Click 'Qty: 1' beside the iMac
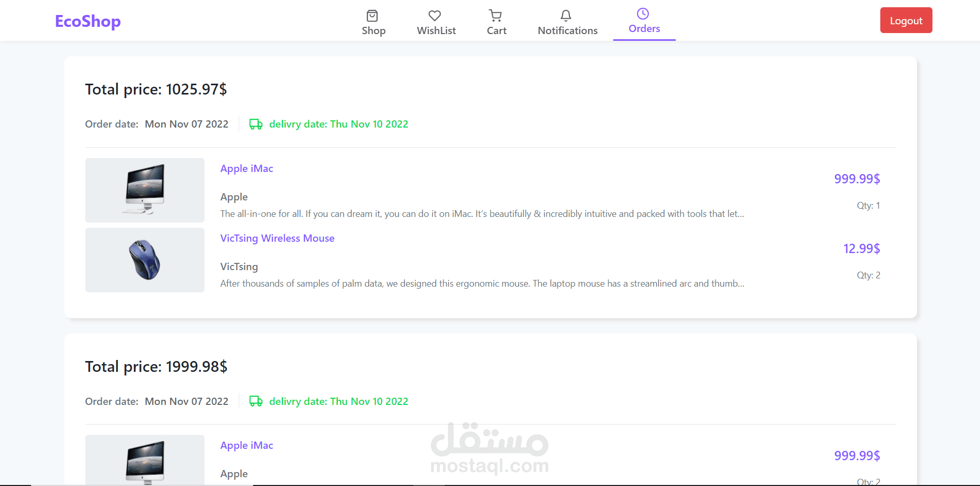Screen dimensions: 980x486 coord(868,206)
